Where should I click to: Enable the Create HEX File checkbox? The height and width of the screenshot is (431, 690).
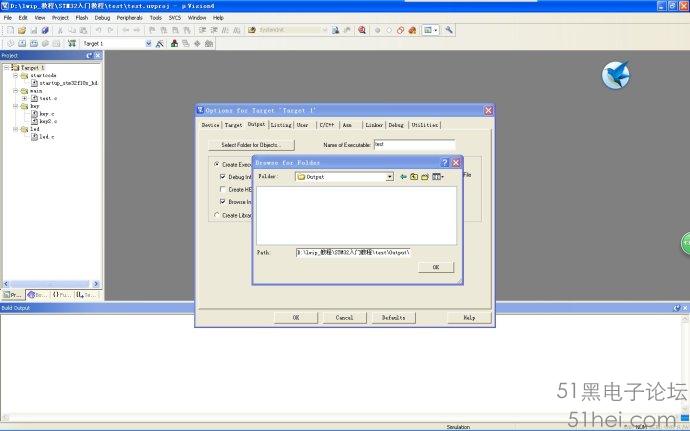[x=223, y=189]
